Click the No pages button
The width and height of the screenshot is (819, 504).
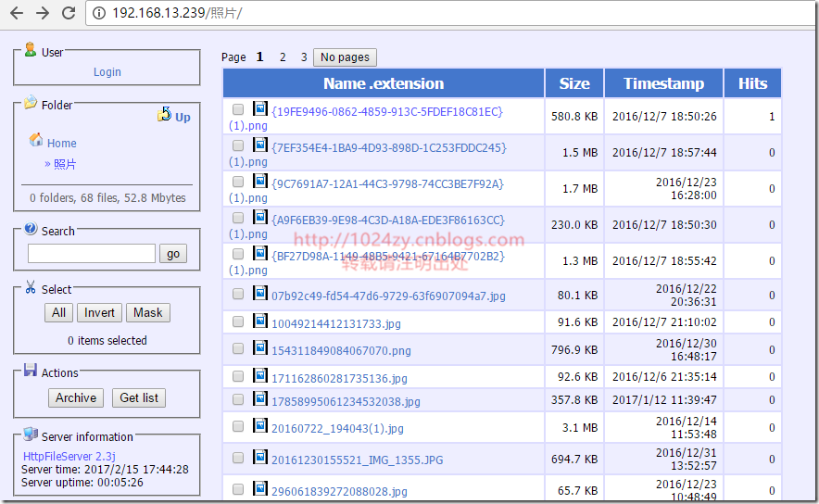pyautogui.click(x=345, y=57)
